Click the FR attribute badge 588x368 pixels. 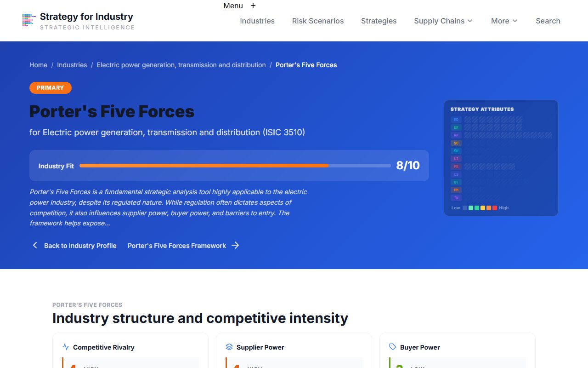[456, 167]
